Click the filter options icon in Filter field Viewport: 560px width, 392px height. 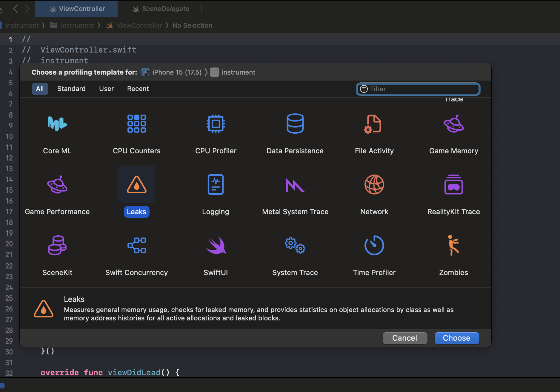coord(364,89)
